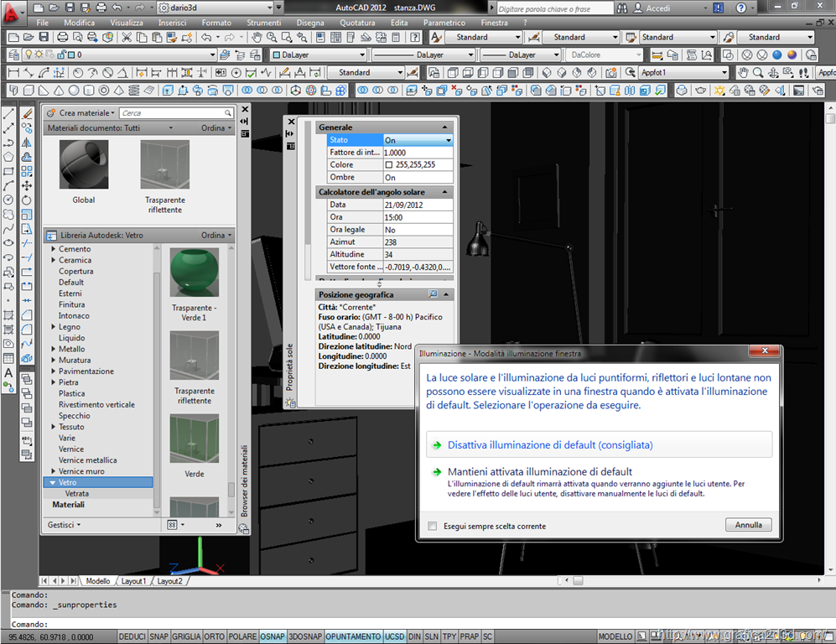
Task: Click the multiline text 'A' tool
Action: click(x=8, y=373)
